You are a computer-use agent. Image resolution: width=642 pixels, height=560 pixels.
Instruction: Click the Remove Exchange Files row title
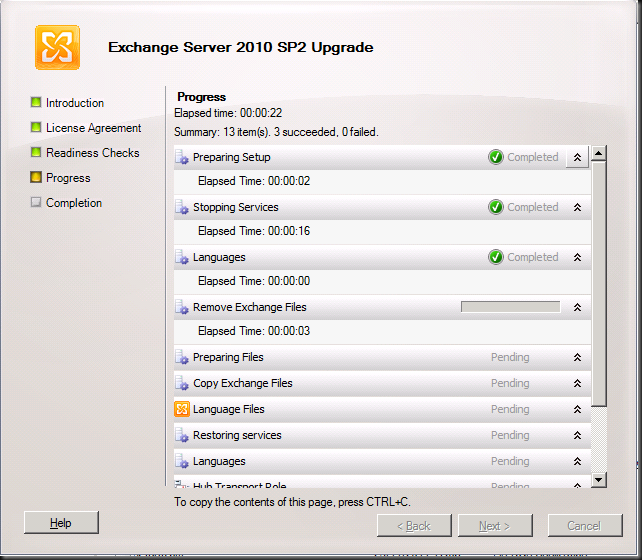[x=249, y=307]
